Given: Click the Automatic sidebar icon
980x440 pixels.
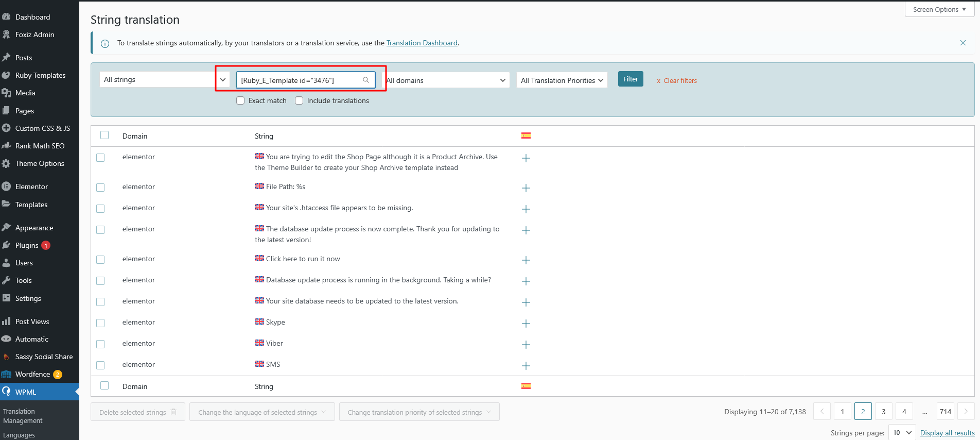Looking at the screenshot, I should click(6, 339).
